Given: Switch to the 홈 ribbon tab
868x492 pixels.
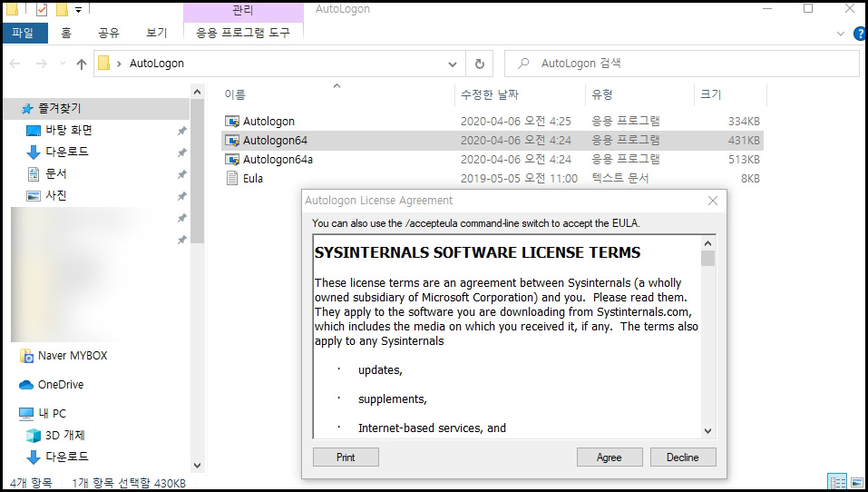Looking at the screenshot, I should point(66,33).
